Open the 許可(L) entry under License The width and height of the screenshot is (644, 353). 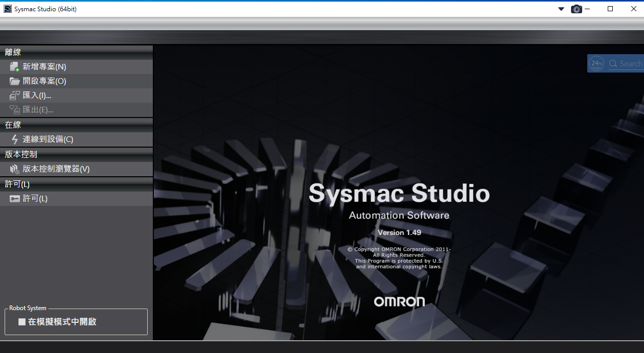coord(77,199)
